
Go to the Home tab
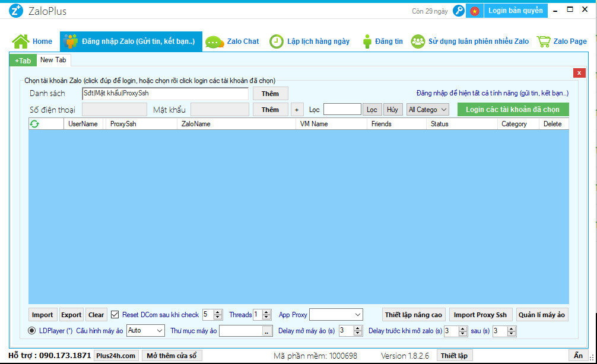click(33, 41)
